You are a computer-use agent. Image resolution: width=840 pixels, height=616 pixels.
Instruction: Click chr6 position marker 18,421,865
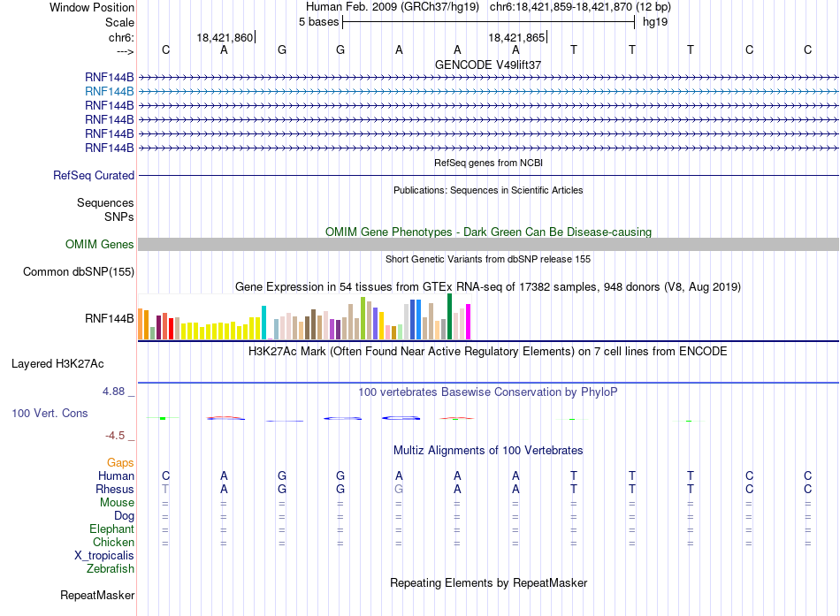click(x=517, y=37)
